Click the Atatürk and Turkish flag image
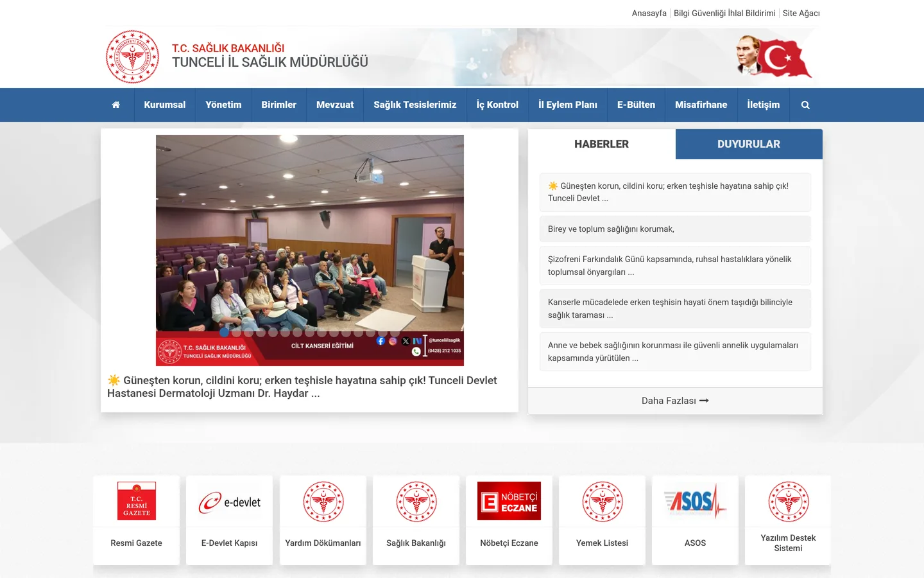This screenshot has width=924, height=578. point(774,57)
